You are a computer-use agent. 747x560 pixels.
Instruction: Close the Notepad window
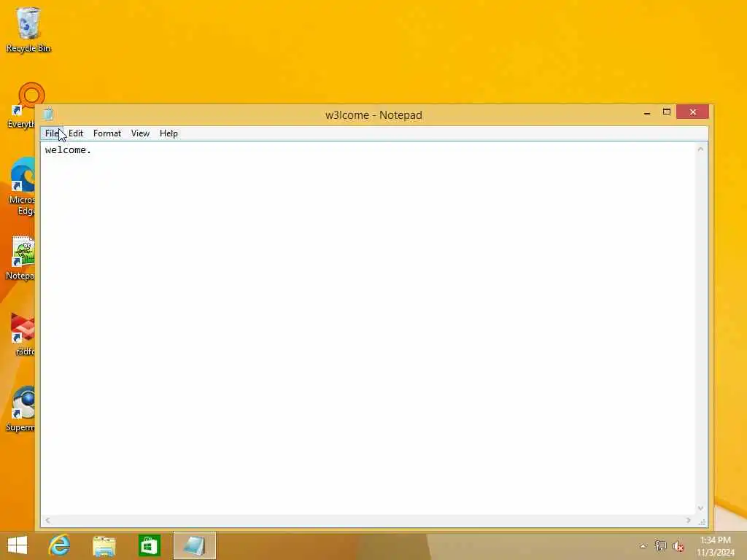[x=693, y=112]
